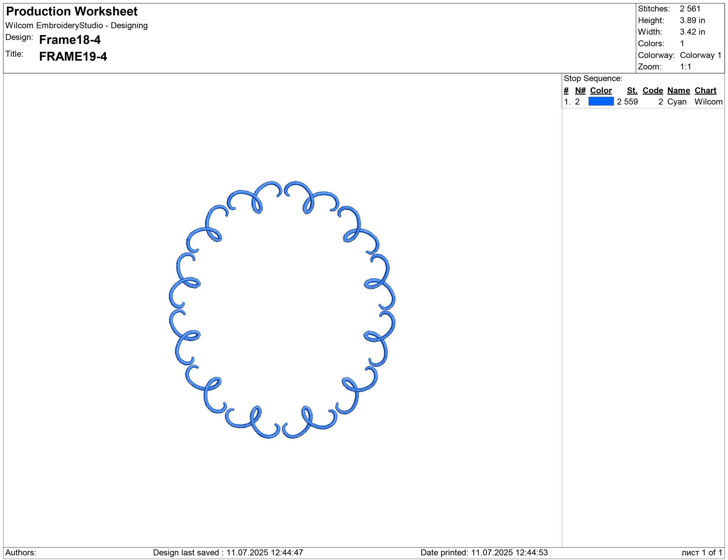Click the stitch count 2 559 value
Image resolution: width=728 pixels, height=560 pixels.
(627, 102)
